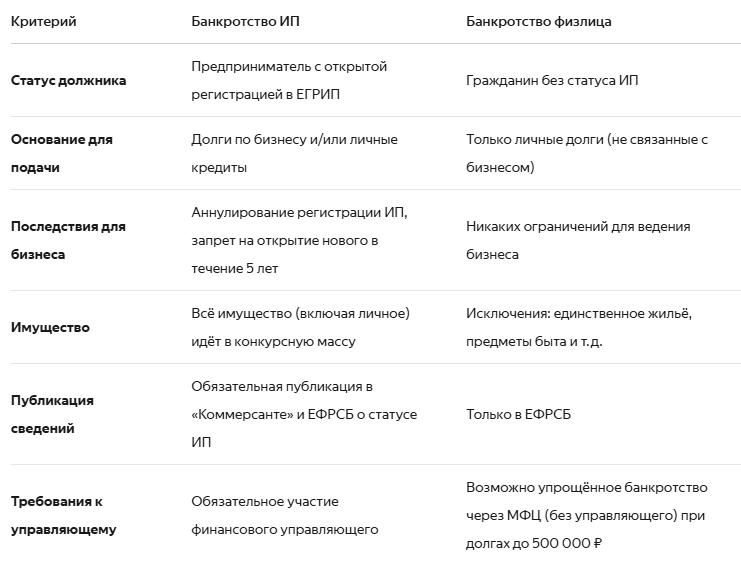Click the Коммерсанте publication cell
The image size is (741, 572).
coord(304,414)
